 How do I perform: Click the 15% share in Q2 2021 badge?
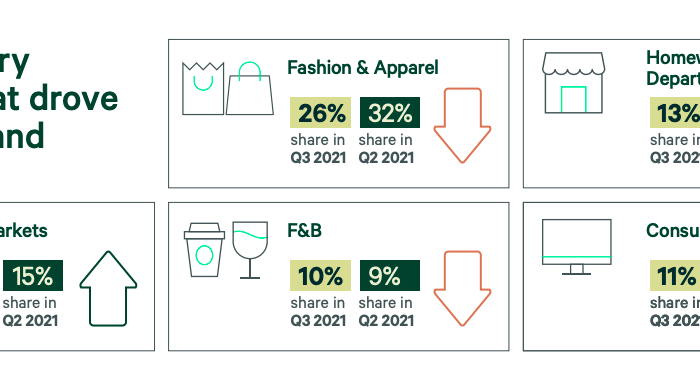pos(33,275)
